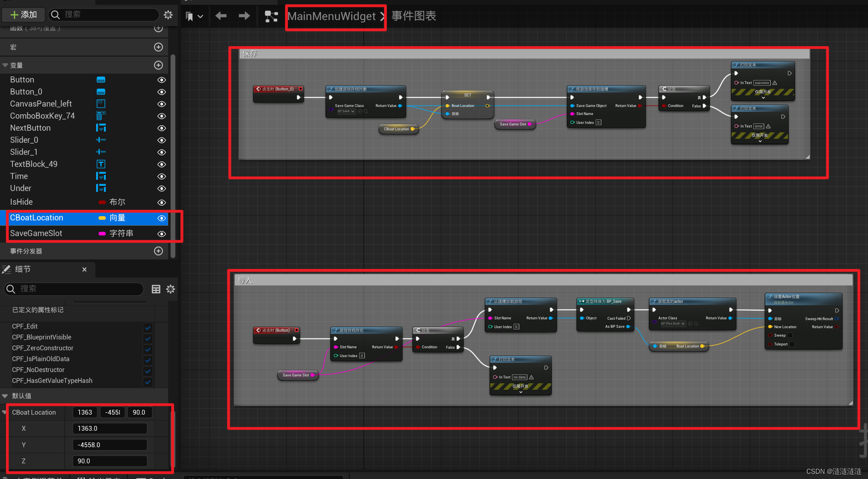Add a new variable with plus icon
The height and width of the screenshot is (479, 868).
coord(158,65)
